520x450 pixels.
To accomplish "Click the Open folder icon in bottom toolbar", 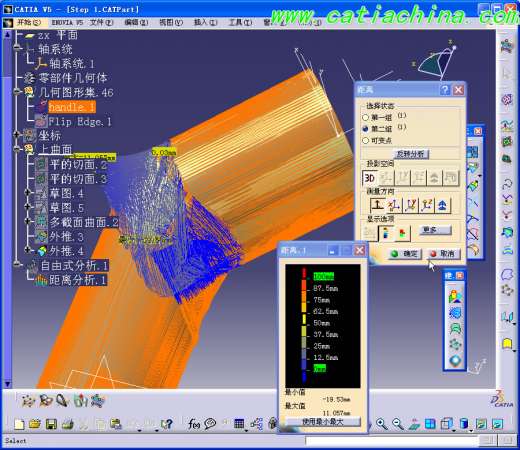I will [35, 424].
